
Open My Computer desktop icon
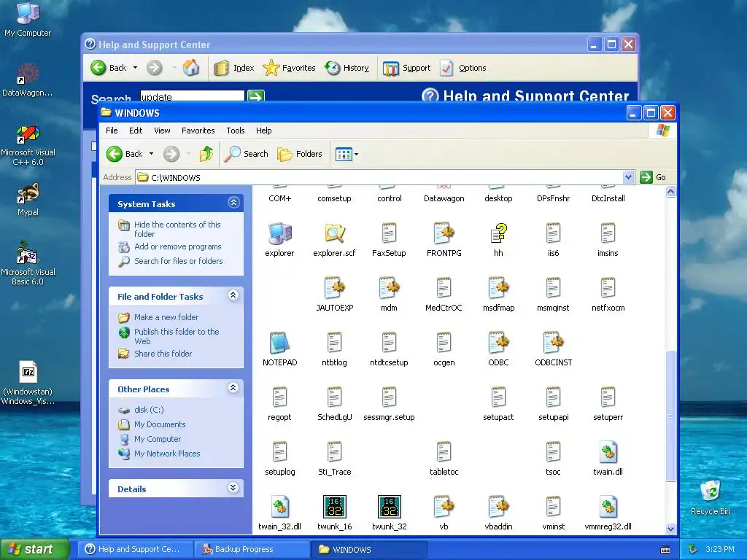(x=28, y=20)
